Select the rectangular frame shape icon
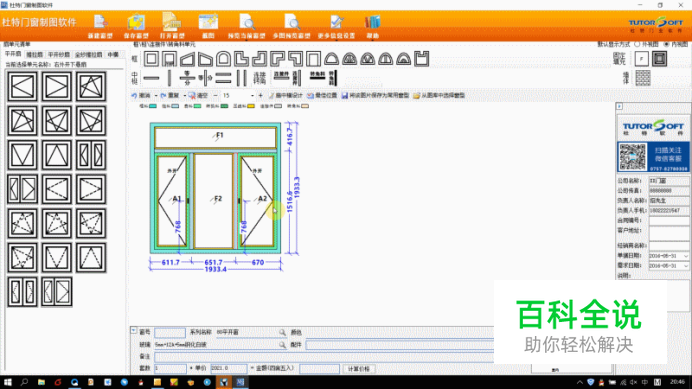This screenshot has height=389, width=692. click(151, 59)
